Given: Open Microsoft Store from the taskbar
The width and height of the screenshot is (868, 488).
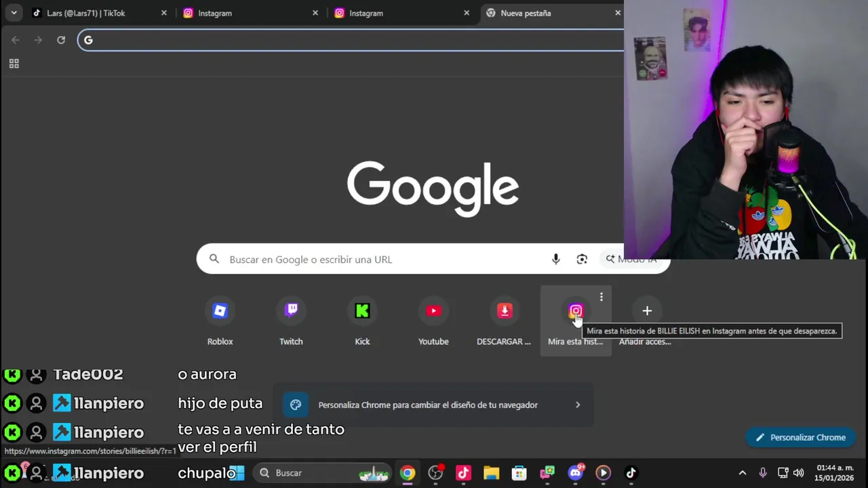Looking at the screenshot, I should [x=519, y=473].
